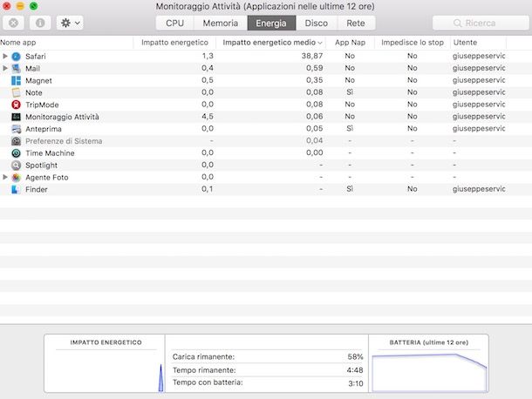Viewport: 532px width, 399px height.
Task: Click the process info toolbar button
Action: pos(40,23)
